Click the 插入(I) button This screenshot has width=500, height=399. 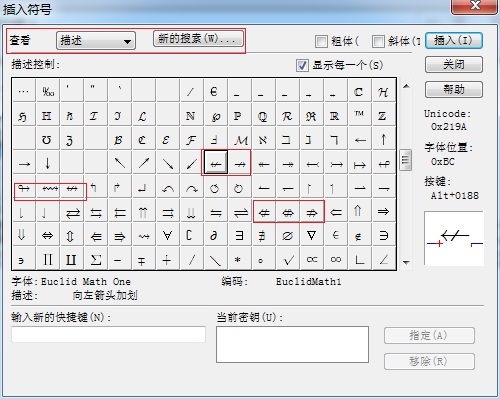tap(454, 41)
